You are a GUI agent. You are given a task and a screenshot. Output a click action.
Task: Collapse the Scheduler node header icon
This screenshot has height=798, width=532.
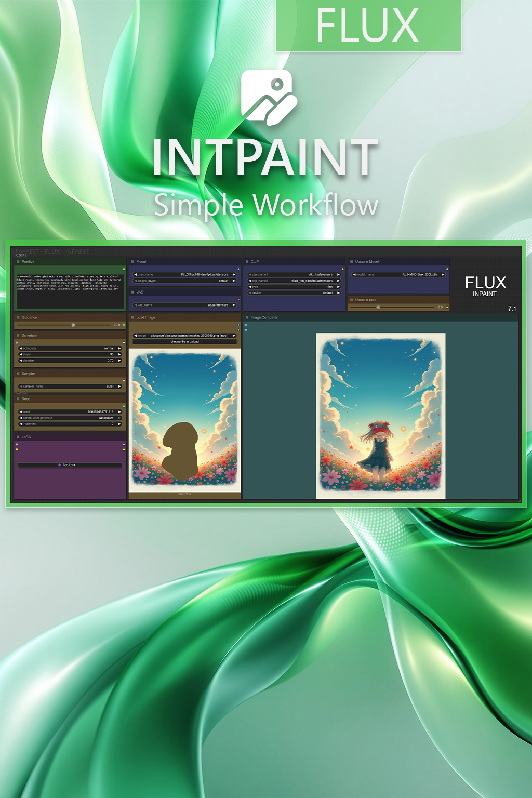[18, 336]
